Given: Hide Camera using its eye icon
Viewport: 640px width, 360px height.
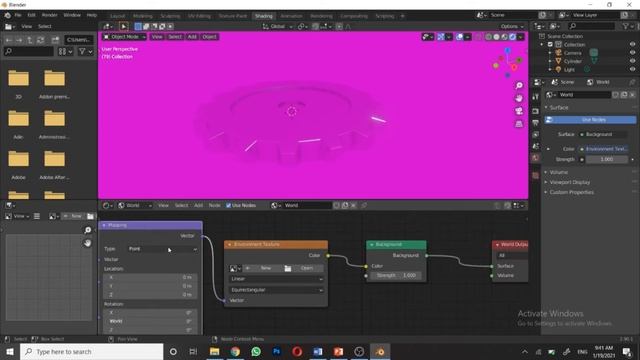Looking at the screenshot, I should pyautogui.click(x=633, y=53).
